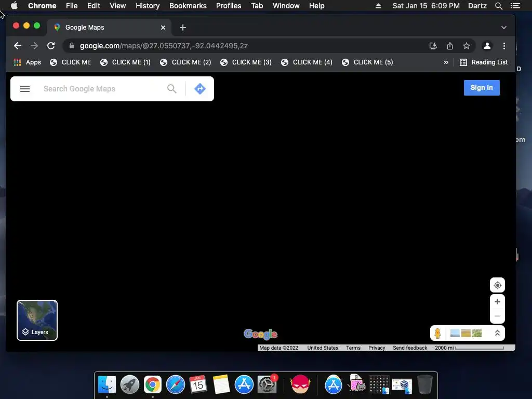
Task: Open the Trash in the Dock
Action: pyautogui.click(x=424, y=384)
